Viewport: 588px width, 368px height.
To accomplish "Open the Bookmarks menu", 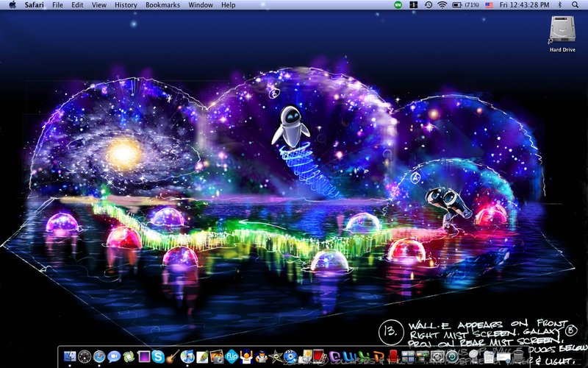I will (x=162, y=5).
